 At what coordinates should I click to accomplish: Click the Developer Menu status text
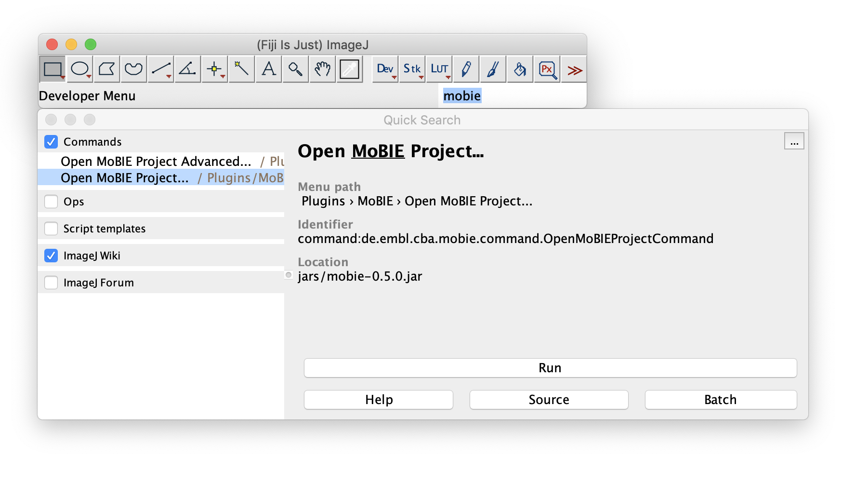[87, 96]
